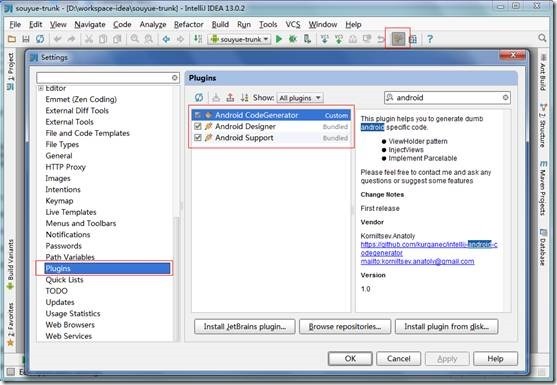The width and height of the screenshot is (557, 385).
Task: Click the VCS Revert icon
Action: (381, 39)
